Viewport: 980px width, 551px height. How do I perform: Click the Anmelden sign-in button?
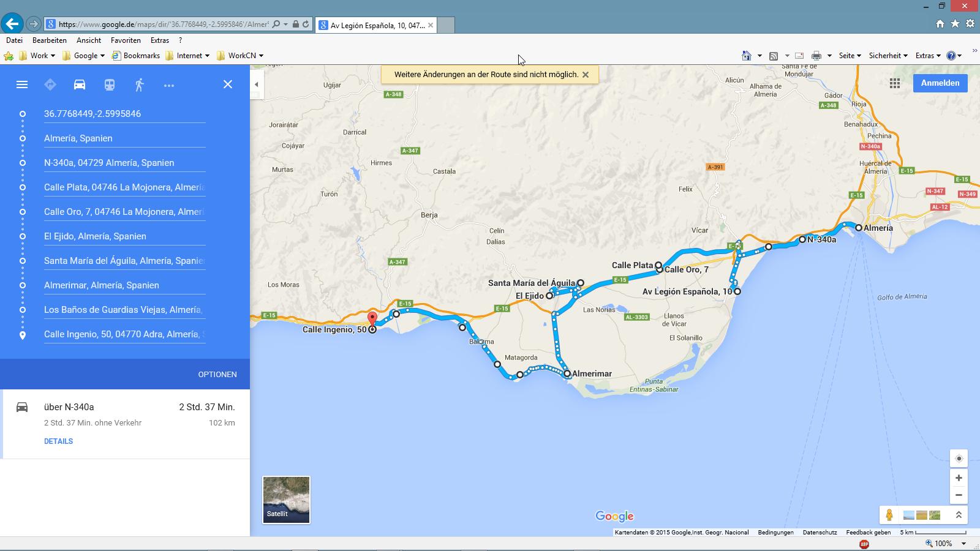coord(940,83)
